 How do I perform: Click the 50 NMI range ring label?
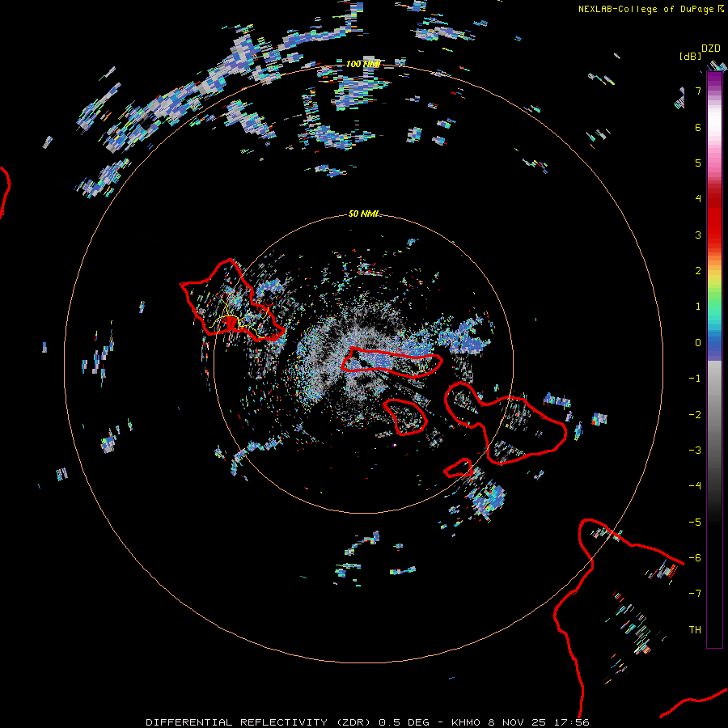coord(363,214)
